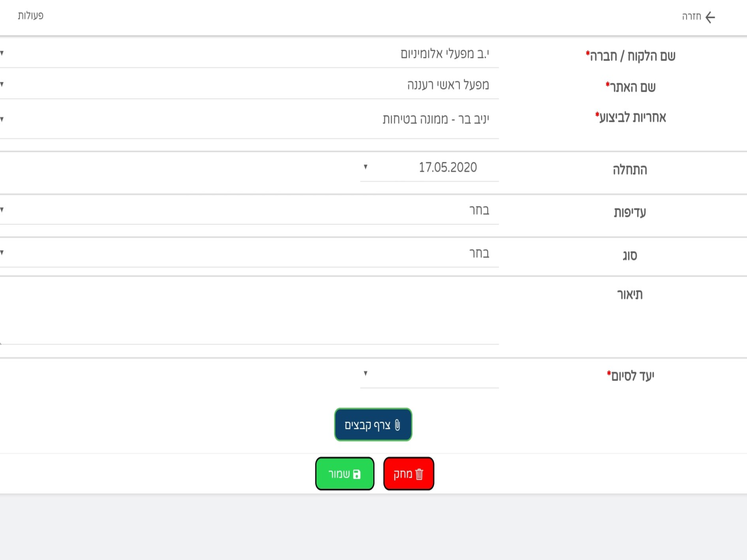
Task: Click the התחלה label
Action: [x=630, y=170]
